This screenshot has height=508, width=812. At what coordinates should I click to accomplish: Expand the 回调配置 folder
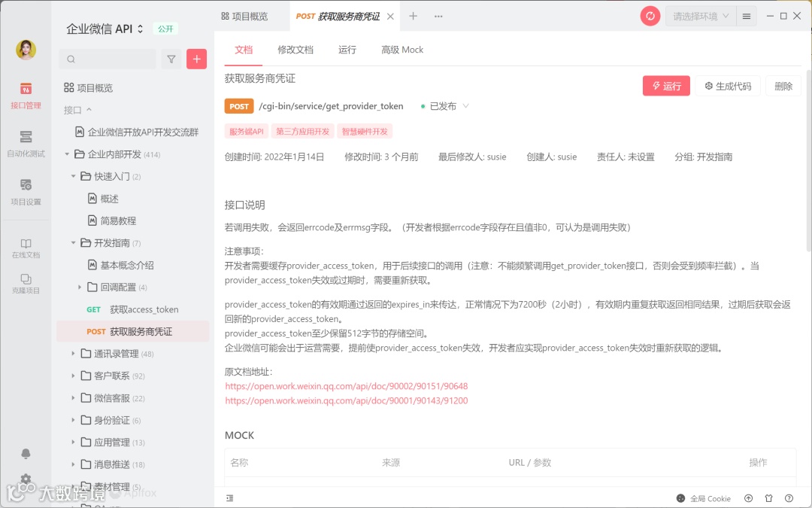point(79,287)
